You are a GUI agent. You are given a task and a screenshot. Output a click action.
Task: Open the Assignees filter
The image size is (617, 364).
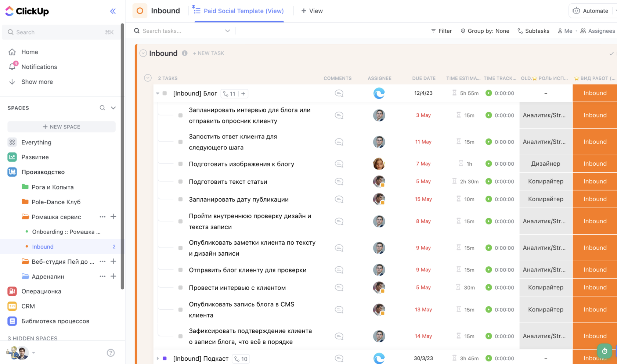598,31
